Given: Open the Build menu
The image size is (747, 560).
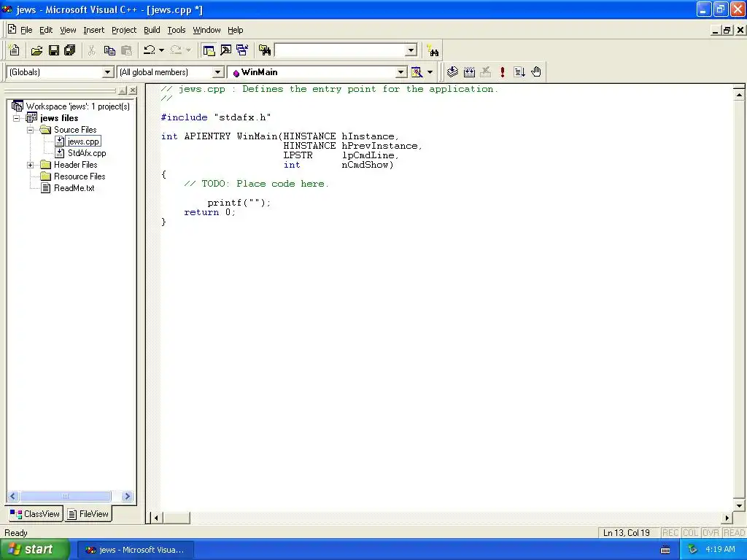Looking at the screenshot, I should point(152,30).
